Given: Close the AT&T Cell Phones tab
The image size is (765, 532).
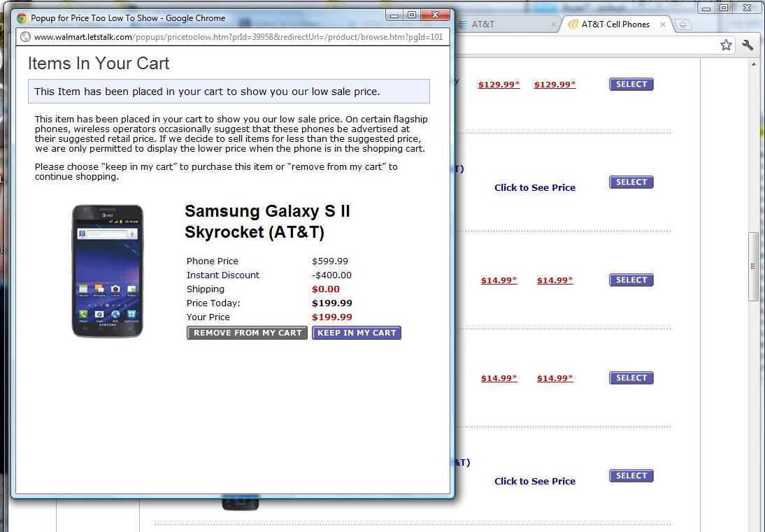Looking at the screenshot, I should click(662, 24).
